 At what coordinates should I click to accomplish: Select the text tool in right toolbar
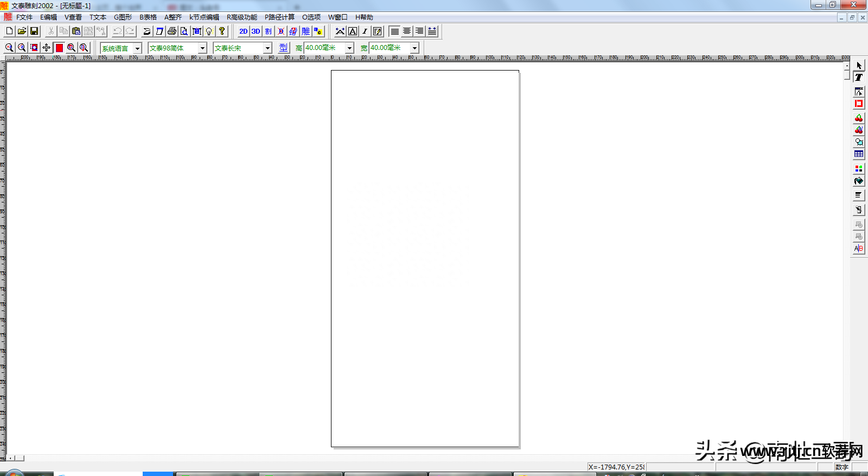point(858,78)
